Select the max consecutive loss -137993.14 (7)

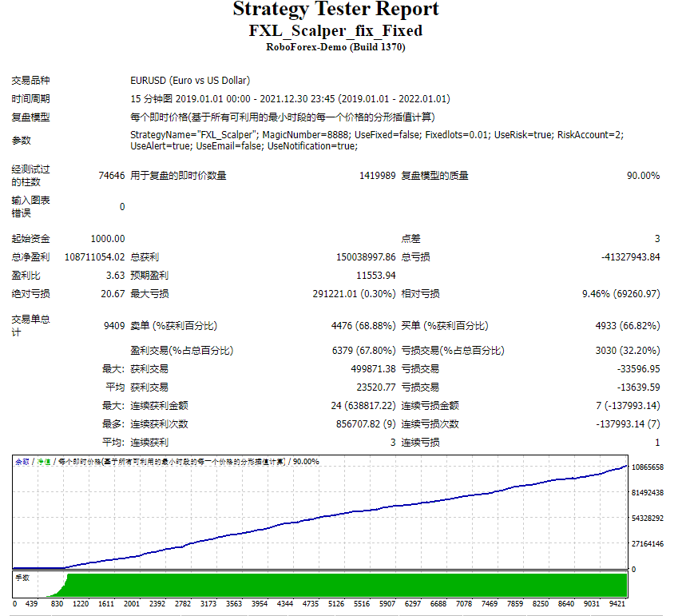pos(628,424)
